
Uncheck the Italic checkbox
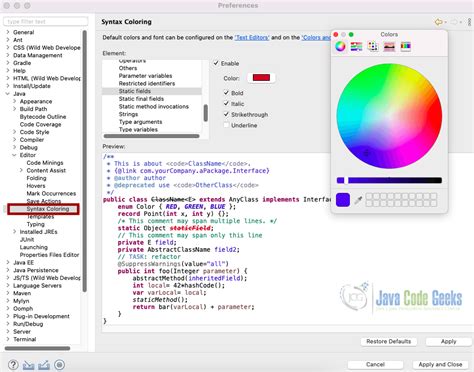[x=226, y=103]
